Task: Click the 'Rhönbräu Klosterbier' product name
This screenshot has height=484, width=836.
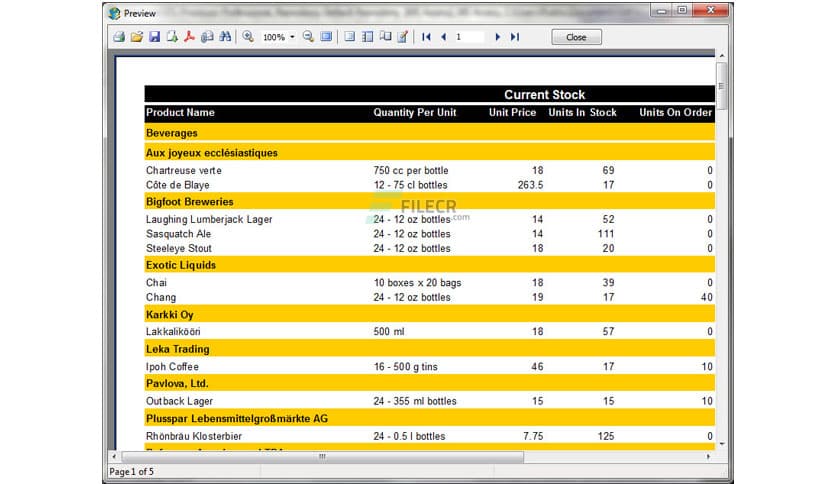Action: pos(194,436)
